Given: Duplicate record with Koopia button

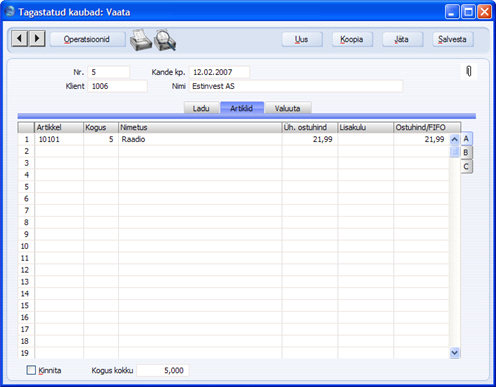Looking at the screenshot, I should coord(352,39).
